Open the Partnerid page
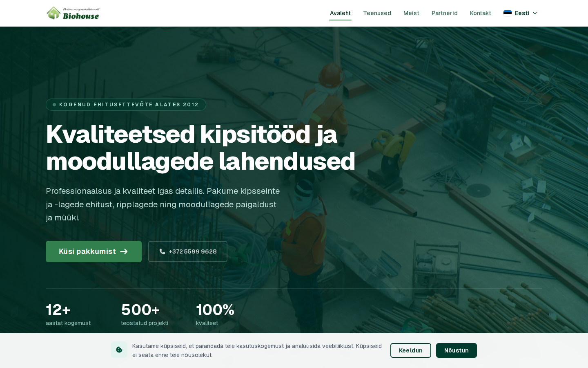The image size is (588, 368). point(444,13)
